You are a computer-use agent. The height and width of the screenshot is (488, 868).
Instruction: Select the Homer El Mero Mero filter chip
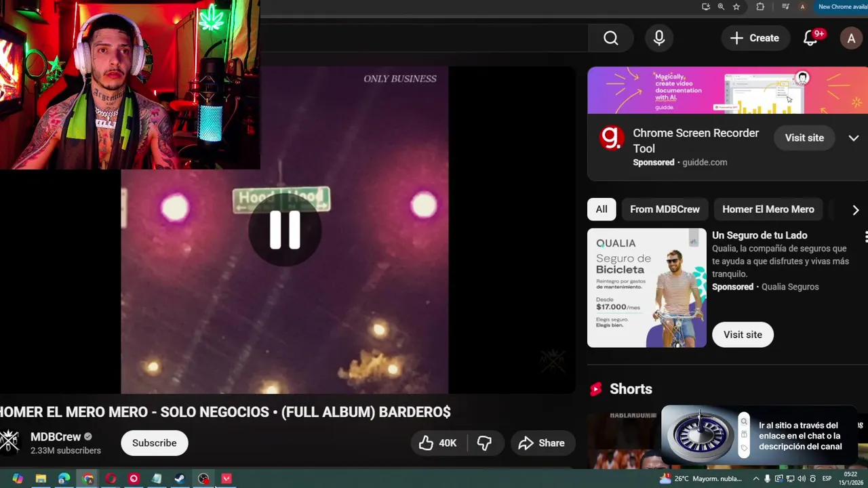768,209
